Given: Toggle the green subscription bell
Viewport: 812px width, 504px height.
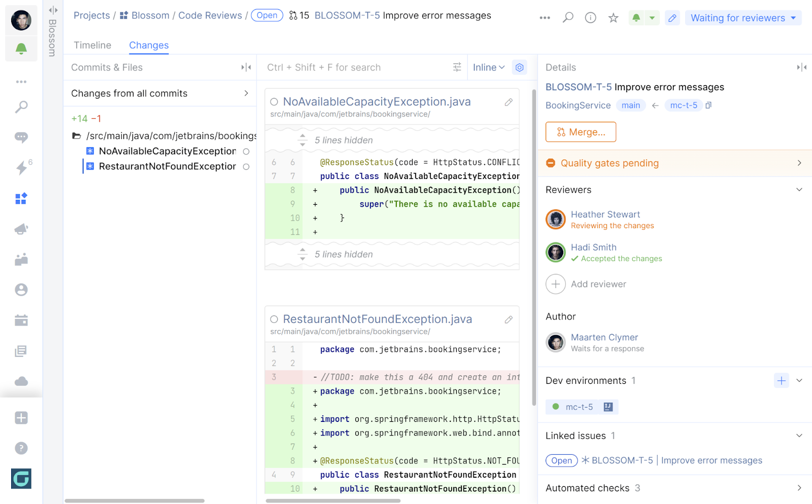Looking at the screenshot, I should pos(636,18).
